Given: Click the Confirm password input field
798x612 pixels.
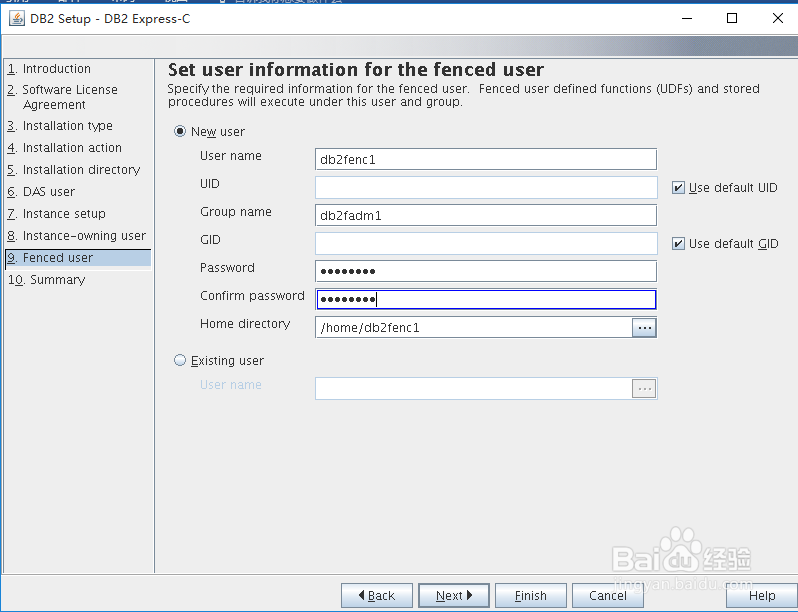Looking at the screenshot, I should (x=486, y=299).
